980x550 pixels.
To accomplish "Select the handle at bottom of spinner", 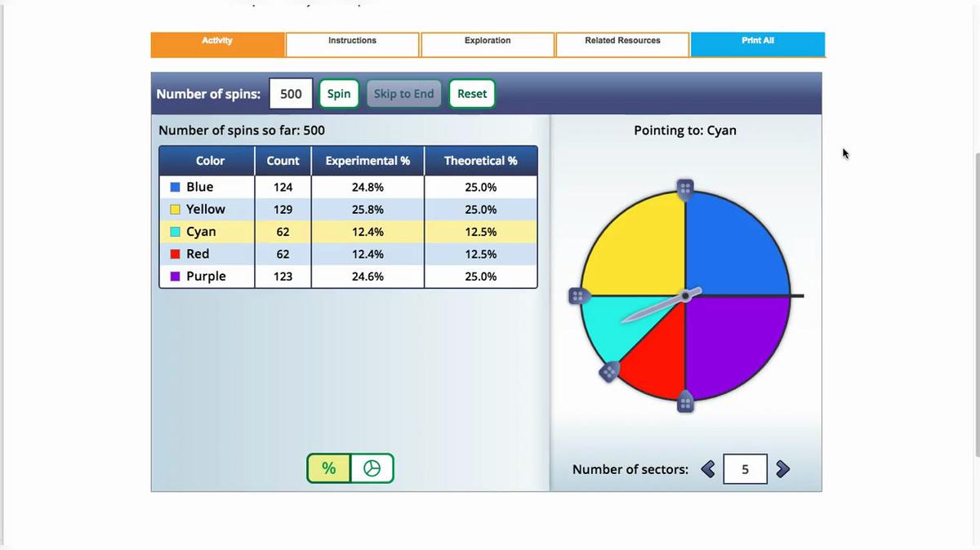I will 685,402.
